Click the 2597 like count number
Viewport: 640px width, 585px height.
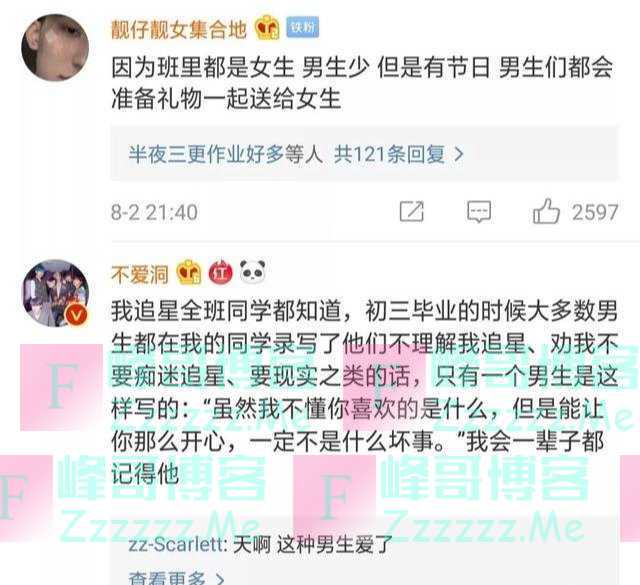tap(595, 212)
